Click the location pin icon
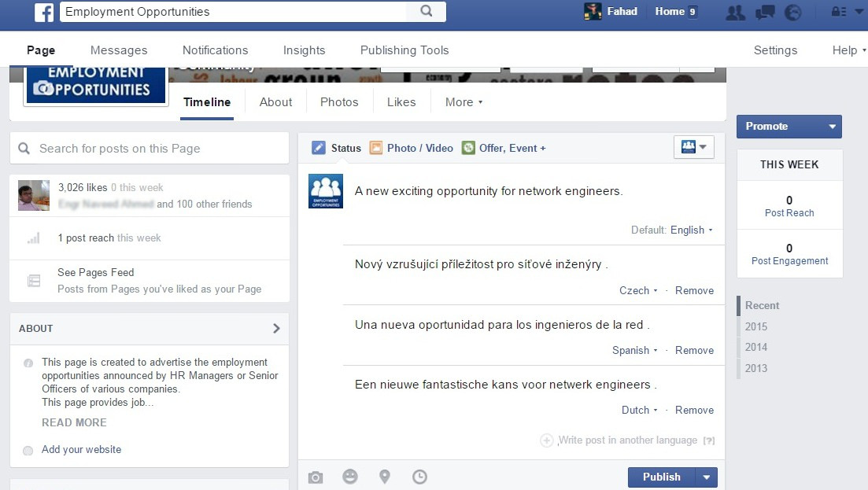This screenshot has width=868, height=490. pyautogui.click(x=385, y=477)
